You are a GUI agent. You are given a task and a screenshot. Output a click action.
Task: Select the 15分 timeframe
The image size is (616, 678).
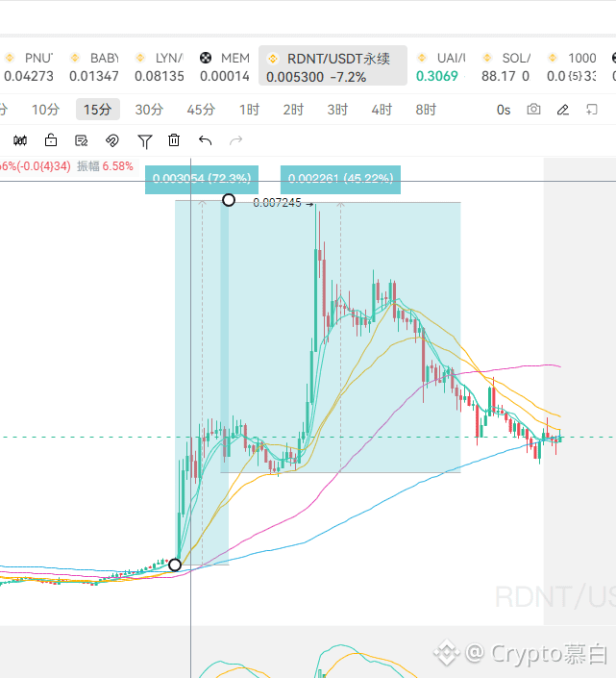pyautogui.click(x=97, y=110)
